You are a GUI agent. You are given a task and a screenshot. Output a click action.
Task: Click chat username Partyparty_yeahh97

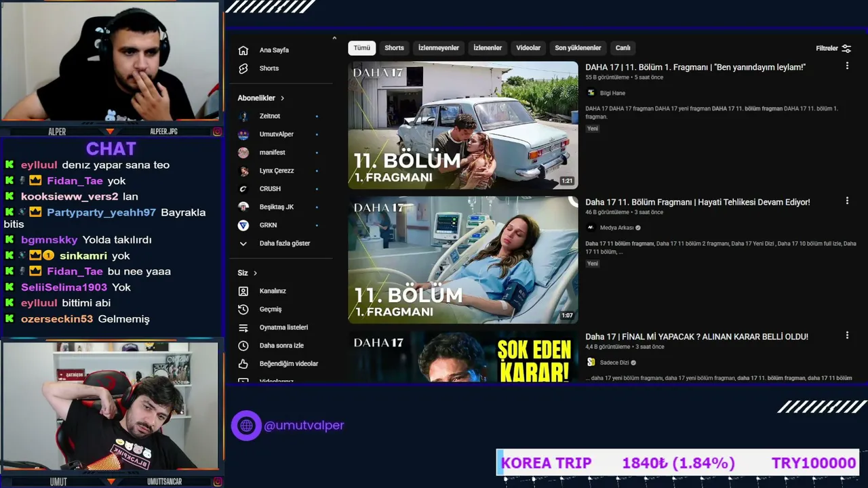(x=101, y=212)
